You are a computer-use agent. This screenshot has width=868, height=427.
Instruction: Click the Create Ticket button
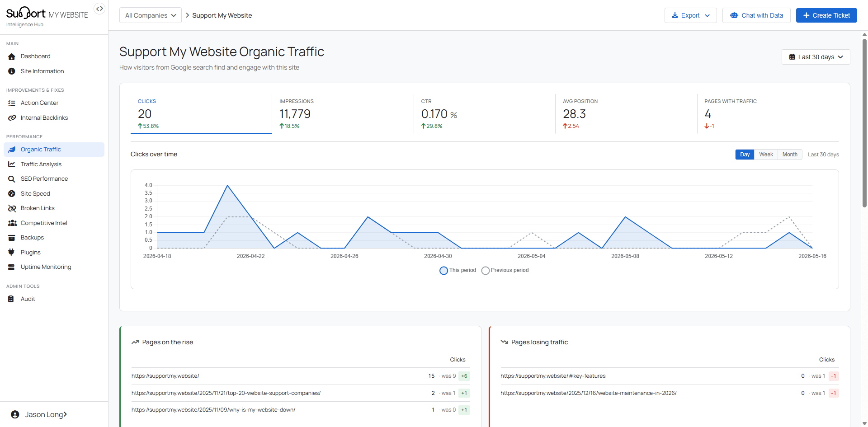[826, 15]
